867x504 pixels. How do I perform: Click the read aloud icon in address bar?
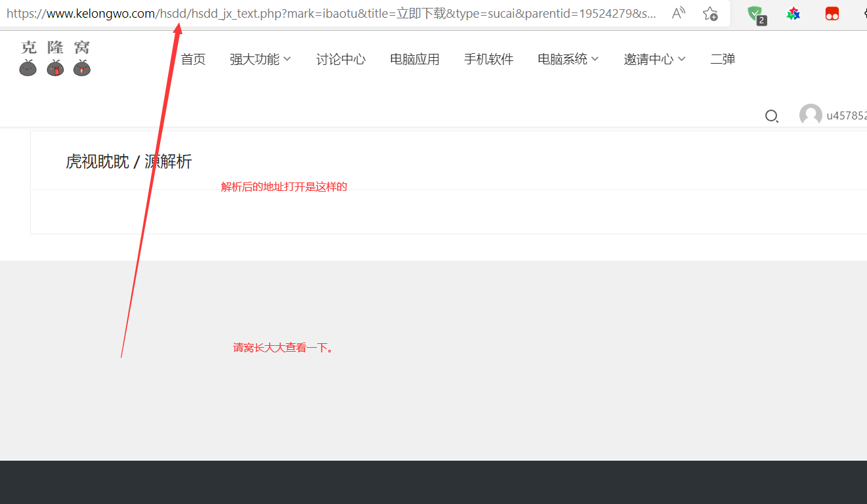click(679, 13)
